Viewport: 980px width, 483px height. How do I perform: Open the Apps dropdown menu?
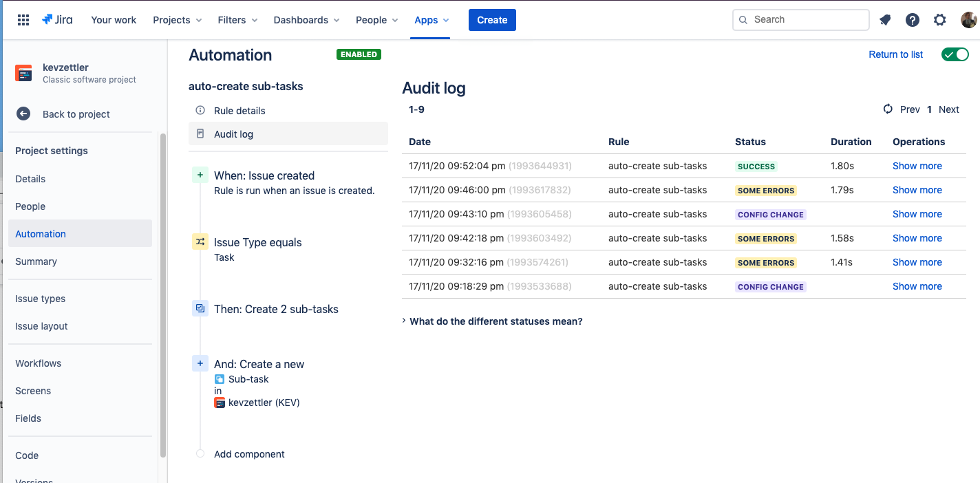point(432,20)
